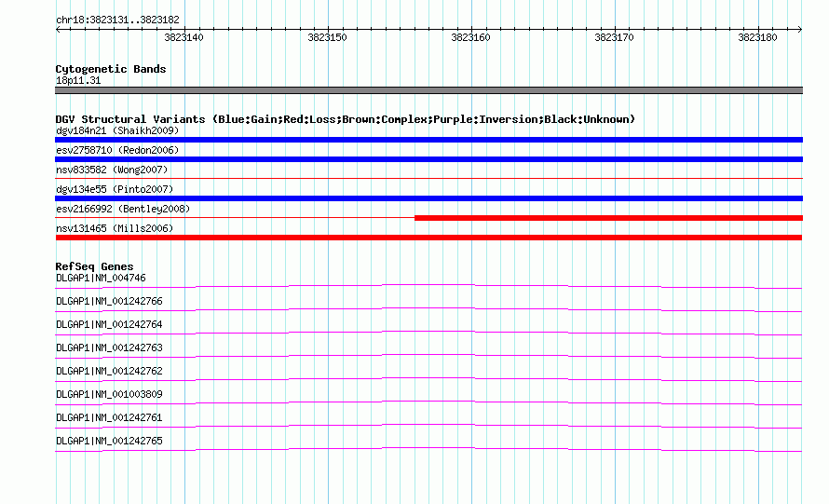Viewport: 829px width, 504px height.
Task: Click ruler position label 3823160
Action: 470,37
